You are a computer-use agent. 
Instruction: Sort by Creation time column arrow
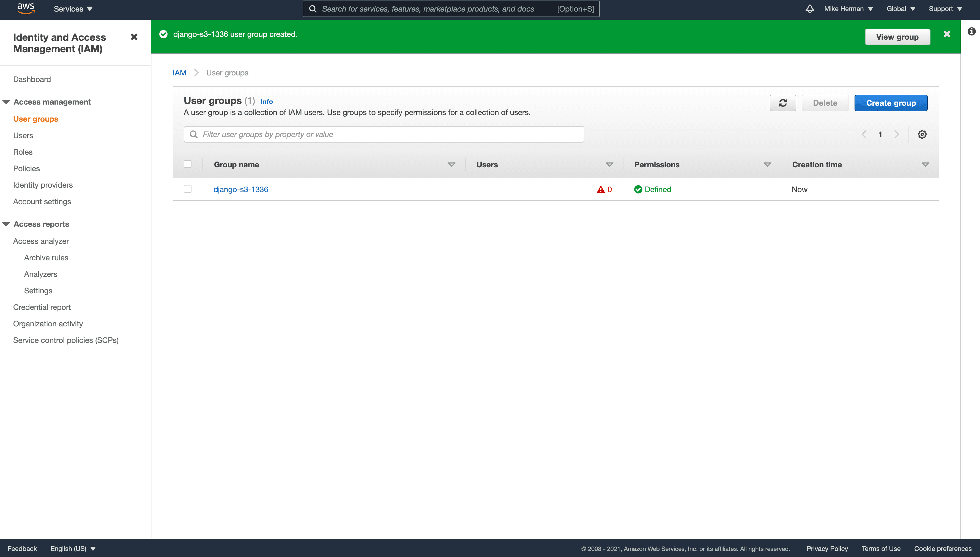click(x=925, y=165)
